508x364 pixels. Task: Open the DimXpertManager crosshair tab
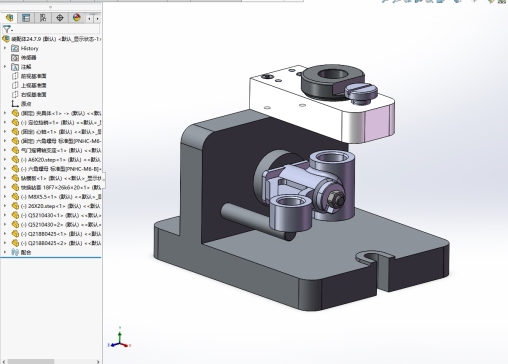coord(60,18)
